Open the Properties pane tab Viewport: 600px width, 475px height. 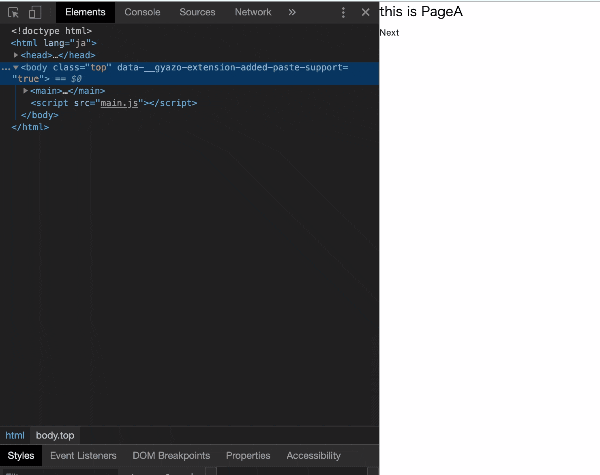click(248, 455)
